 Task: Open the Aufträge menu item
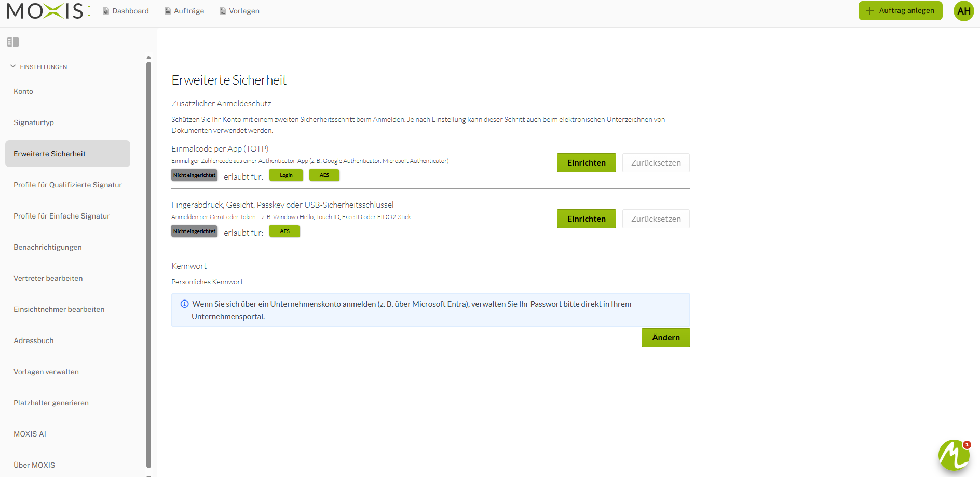(x=184, y=11)
